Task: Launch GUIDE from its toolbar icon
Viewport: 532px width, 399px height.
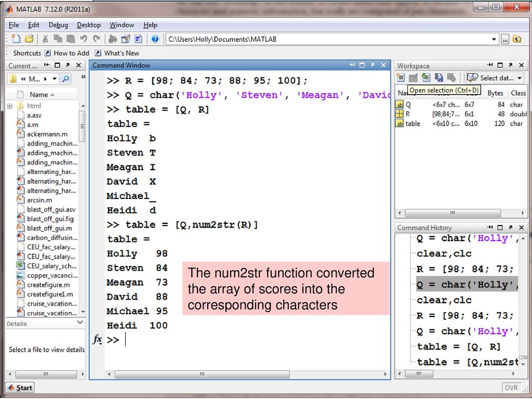Action: pos(126,39)
